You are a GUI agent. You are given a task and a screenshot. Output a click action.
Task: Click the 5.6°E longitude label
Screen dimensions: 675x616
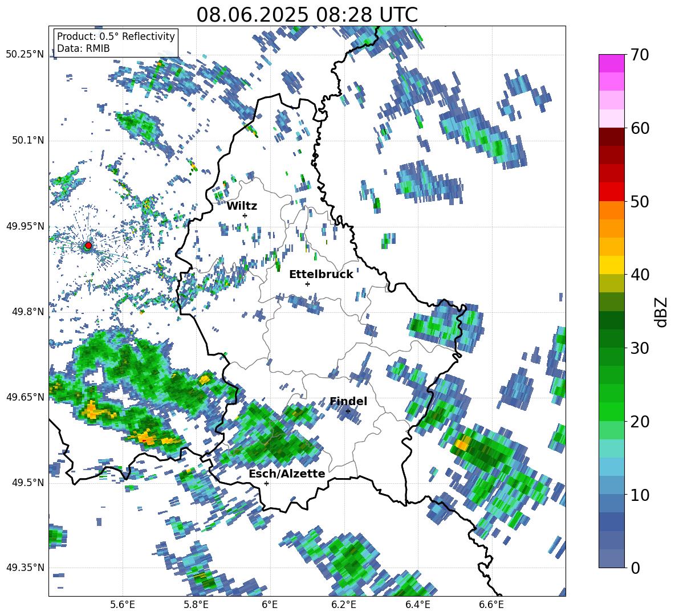[x=123, y=605]
